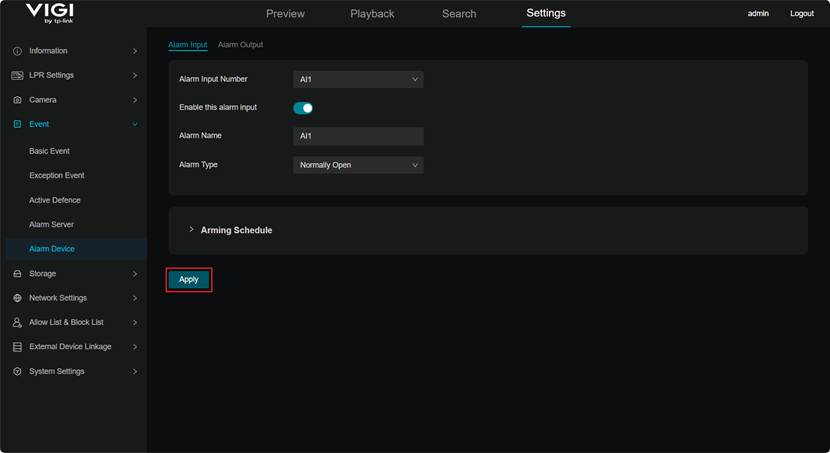Click the Information menu label

[x=48, y=51]
